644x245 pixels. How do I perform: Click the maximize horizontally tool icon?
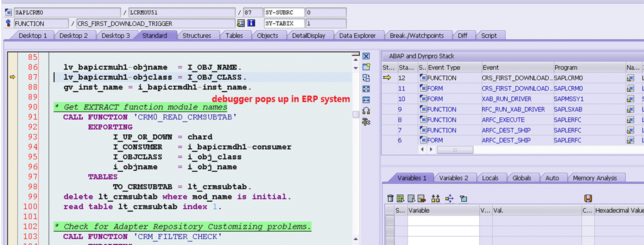[366, 100]
